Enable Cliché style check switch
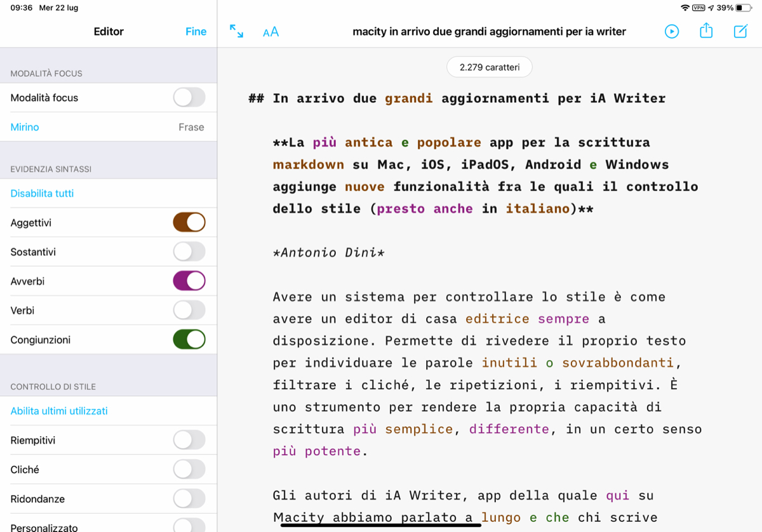Image resolution: width=762 pixels, height=532 pixels. point(189,469)
